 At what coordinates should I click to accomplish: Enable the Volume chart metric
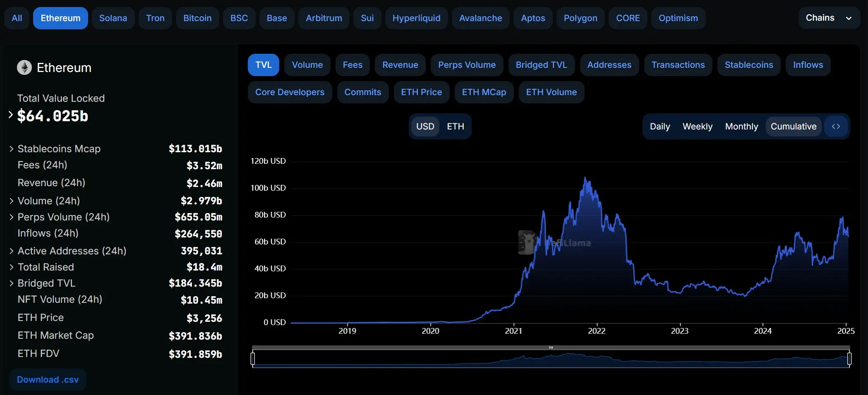click(307, 65)
